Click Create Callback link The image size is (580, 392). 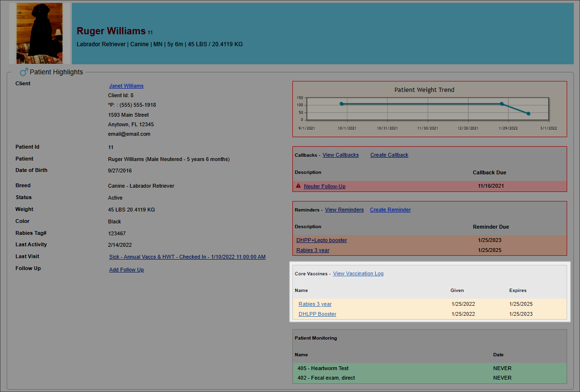tap(389, 155)
